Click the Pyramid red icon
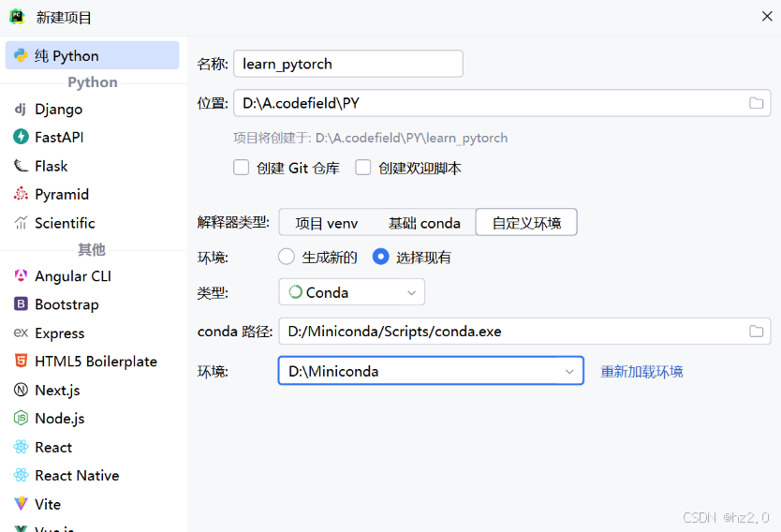Image resolution: width=781 pixels, height=532 pixels. coord(21,194)
